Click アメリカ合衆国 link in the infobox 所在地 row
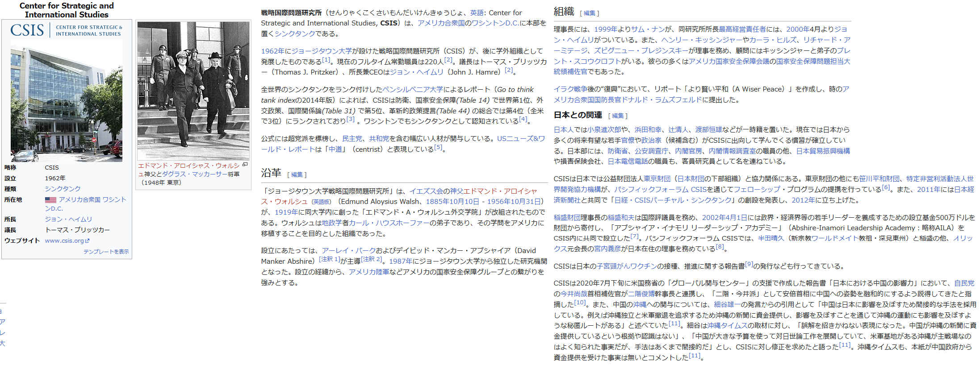This screenshot has height=365, width=980. click(x=80, y=200)
